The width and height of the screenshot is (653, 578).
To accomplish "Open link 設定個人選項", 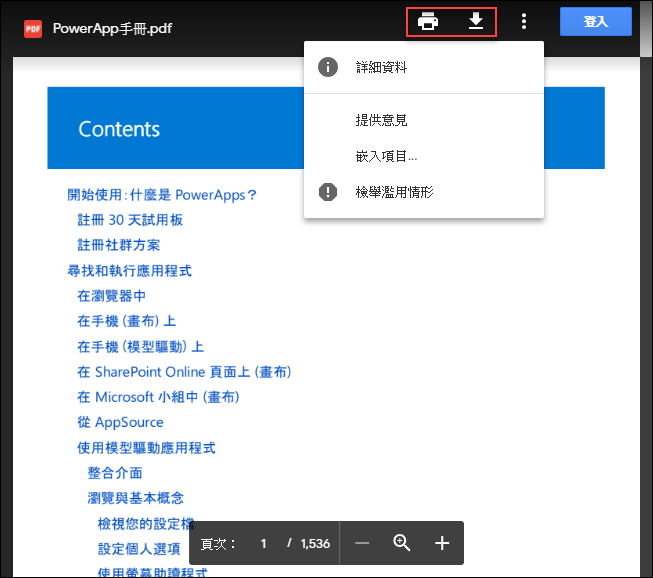I will [139, 549].
